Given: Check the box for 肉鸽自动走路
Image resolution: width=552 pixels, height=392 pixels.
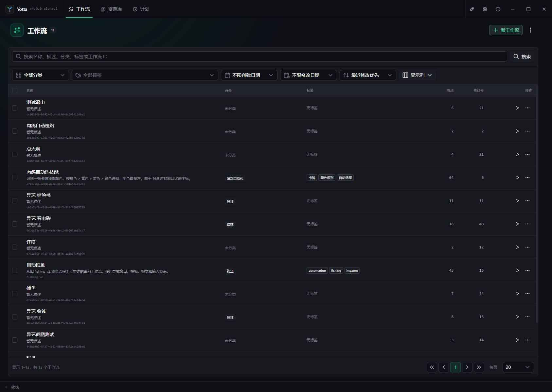Looking at the screenshot, I should (15, 131).
